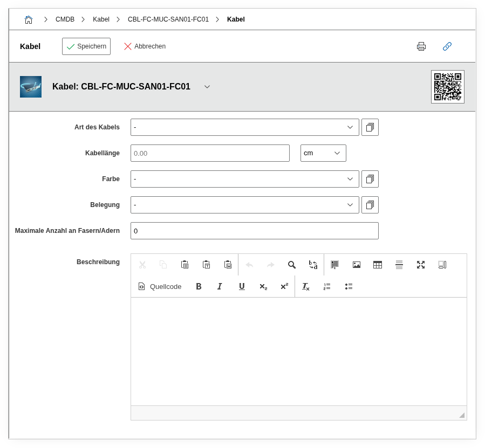Open the QR code image
The width and height of the screenshot is (485, 448).
pos(447,87)
